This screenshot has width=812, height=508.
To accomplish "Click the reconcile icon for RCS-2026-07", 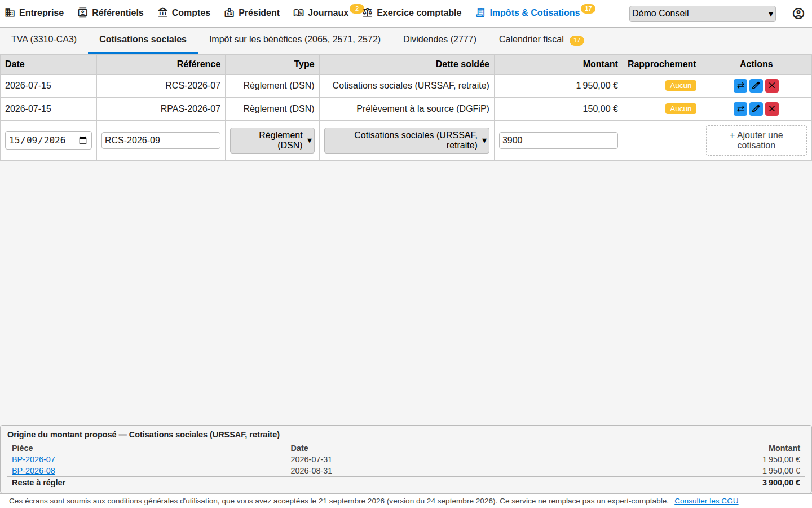I will [740, 86].
